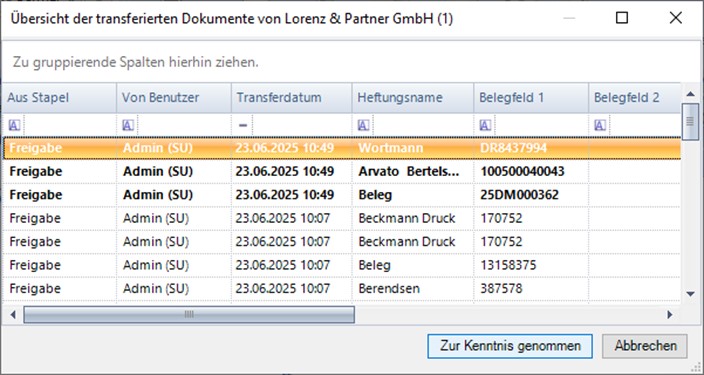Click Aus Stapel filter input field

coord(69,125)
